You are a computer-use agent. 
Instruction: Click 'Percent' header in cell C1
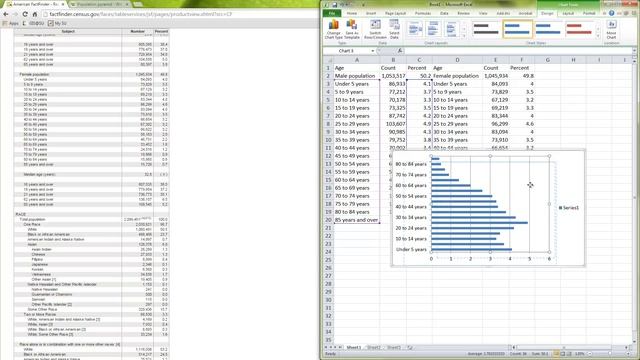(x=417, y=68)
